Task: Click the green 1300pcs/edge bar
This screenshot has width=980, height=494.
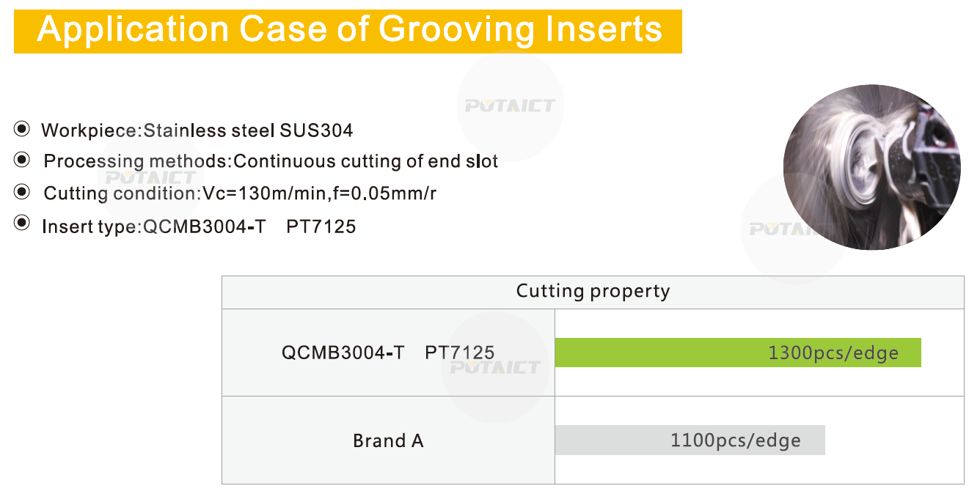Action: [738, 353]
